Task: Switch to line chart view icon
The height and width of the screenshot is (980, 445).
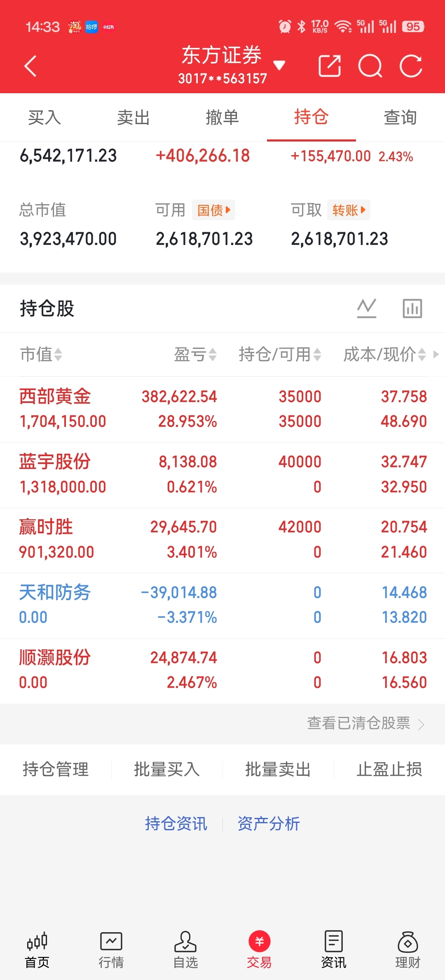Action: click(x=366, y=308)
